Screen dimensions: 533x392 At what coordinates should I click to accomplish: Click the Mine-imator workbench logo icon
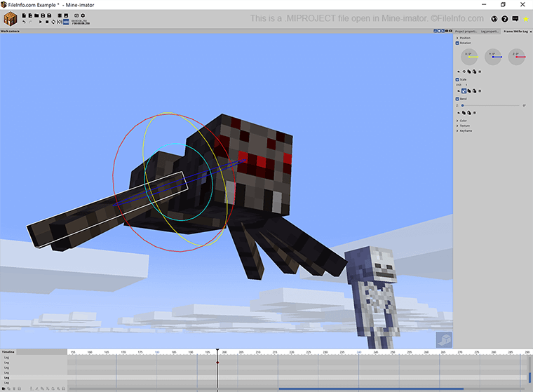point(11,18)
